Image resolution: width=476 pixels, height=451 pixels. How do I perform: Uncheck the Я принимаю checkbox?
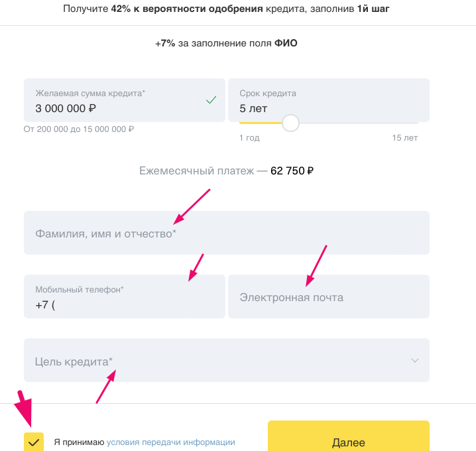34,442
